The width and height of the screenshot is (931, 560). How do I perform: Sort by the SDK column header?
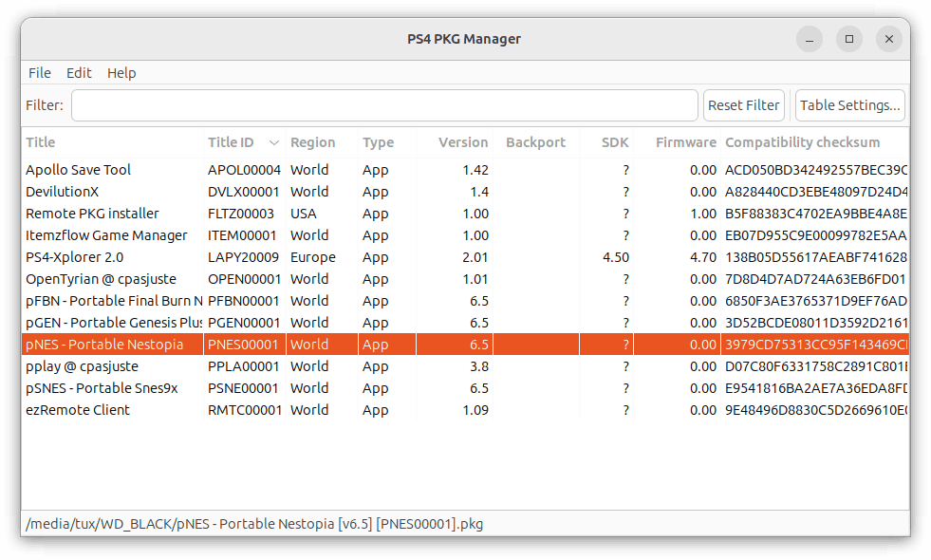606,142
